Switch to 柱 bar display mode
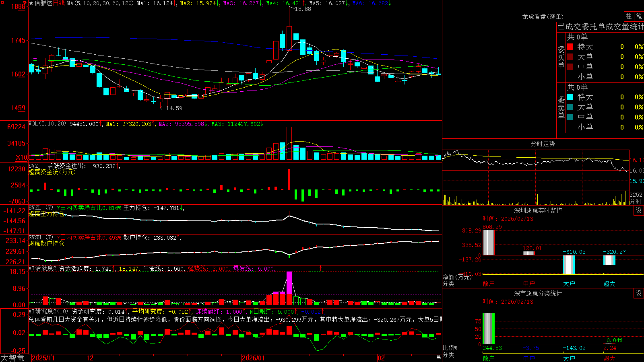644x362 pixels. (x=629, y=16)
